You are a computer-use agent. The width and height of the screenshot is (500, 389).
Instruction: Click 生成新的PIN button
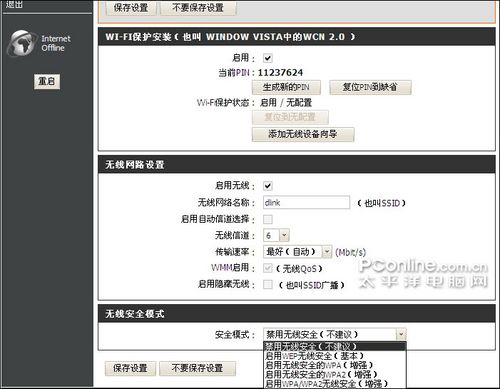[x=286, y=87]
